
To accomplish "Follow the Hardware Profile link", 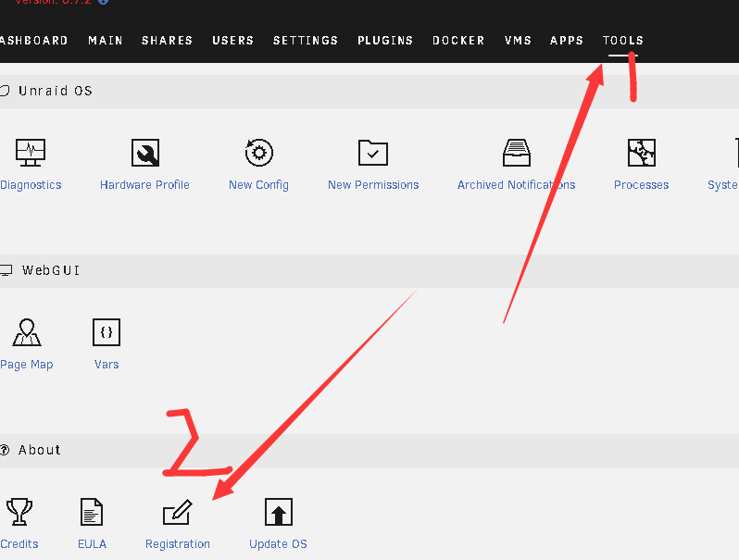I will pyautogui.click(x=144, y=184).
